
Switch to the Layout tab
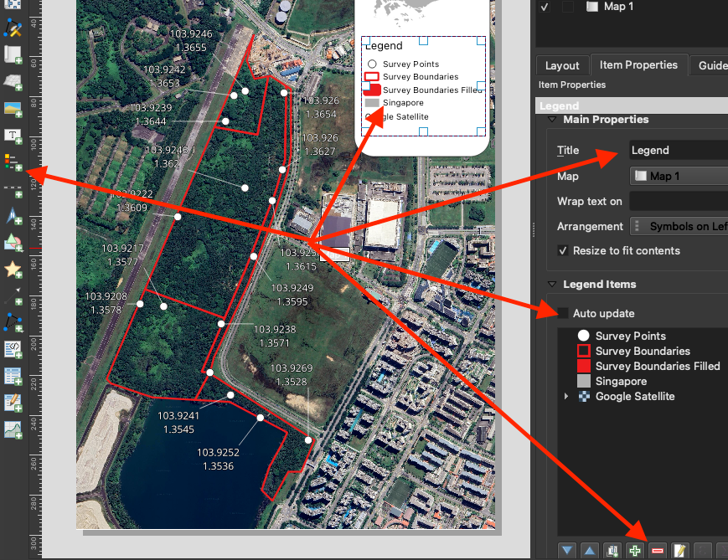click(562, 65)
